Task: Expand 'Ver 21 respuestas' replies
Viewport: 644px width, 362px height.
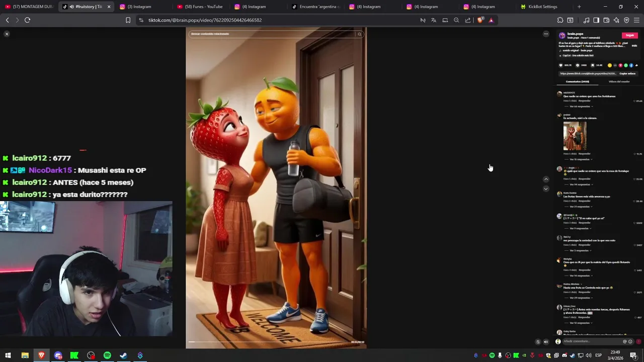Action: tap(580, 207)
